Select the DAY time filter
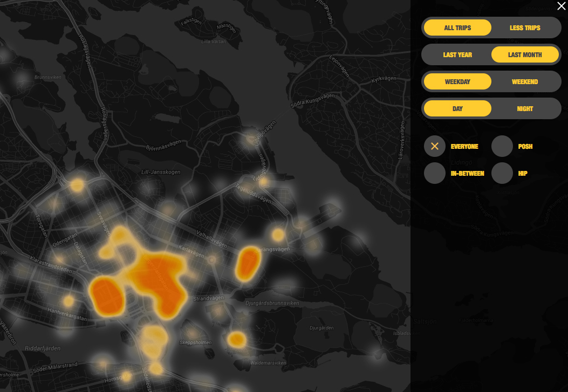This screenshot has height=392, width=568. [457, 108]
